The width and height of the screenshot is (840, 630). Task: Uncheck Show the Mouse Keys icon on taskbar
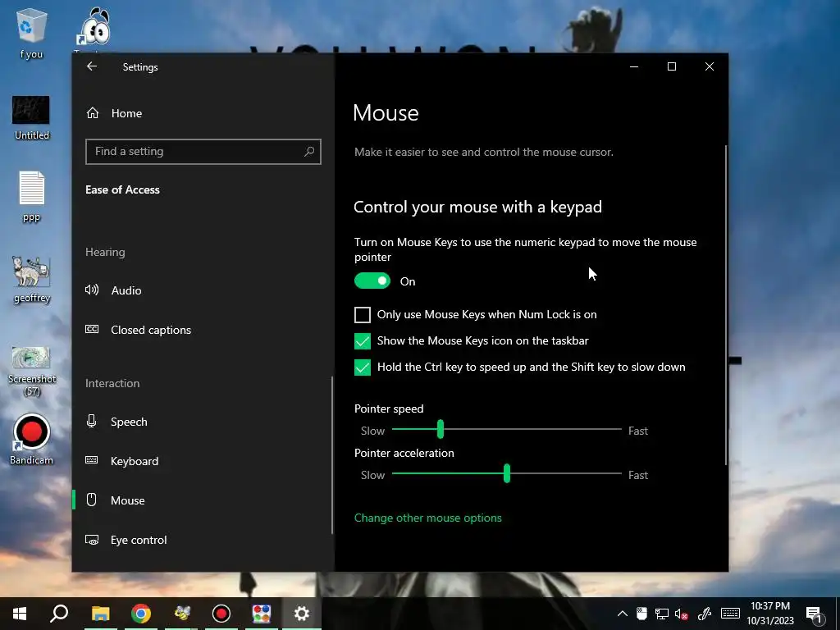(x=362, y=340)
